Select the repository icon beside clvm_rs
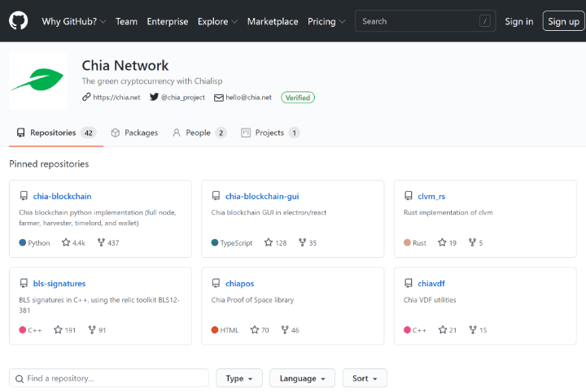 coord(409,196)
